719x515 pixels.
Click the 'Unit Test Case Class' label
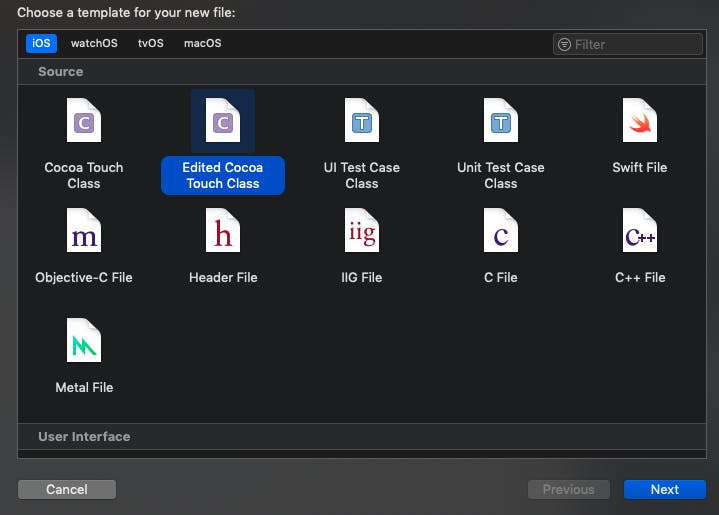pyautogui.click(x=501, y=175)
